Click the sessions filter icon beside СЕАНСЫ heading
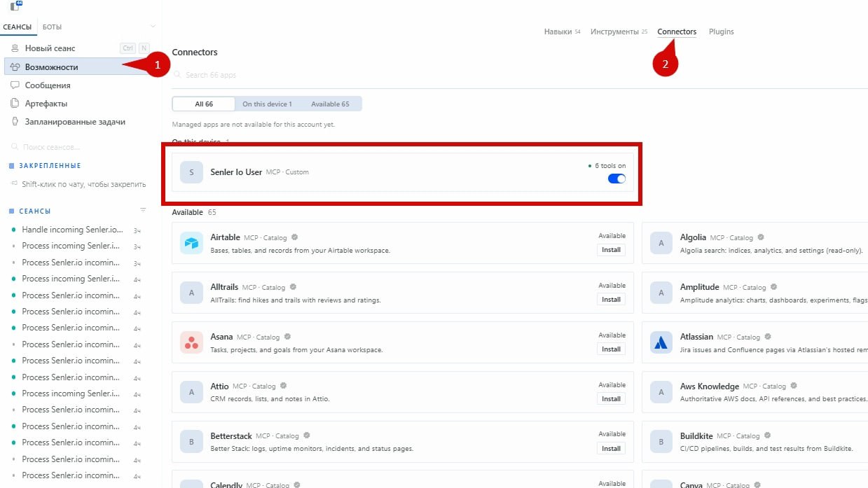The height and width of the screenshot is (488, 868). [143, 210]
